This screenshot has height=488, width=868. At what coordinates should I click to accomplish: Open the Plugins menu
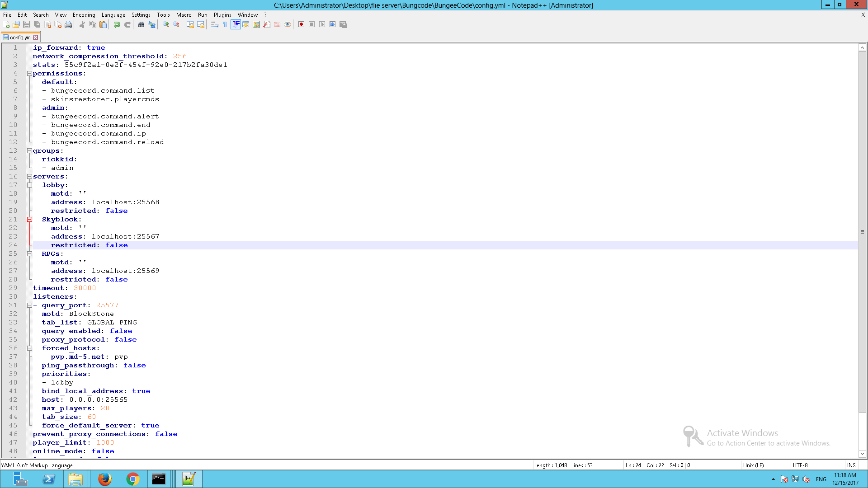tap(222, 15)
